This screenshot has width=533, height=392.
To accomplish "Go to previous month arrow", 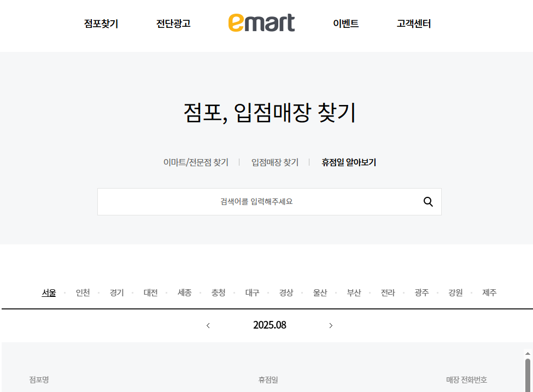I will pyautogui.click(x=208, y=326).
